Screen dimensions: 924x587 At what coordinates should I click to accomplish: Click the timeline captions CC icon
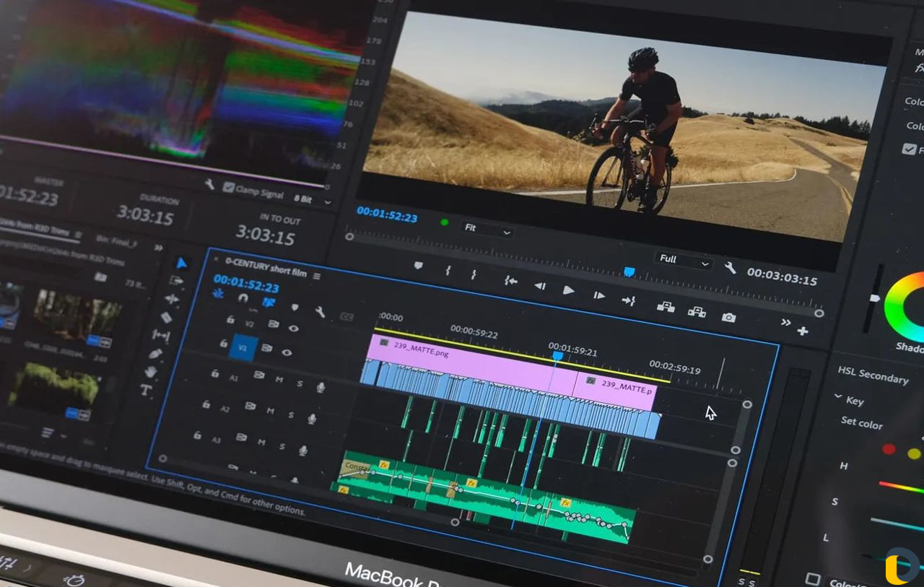tap(346, 316)
